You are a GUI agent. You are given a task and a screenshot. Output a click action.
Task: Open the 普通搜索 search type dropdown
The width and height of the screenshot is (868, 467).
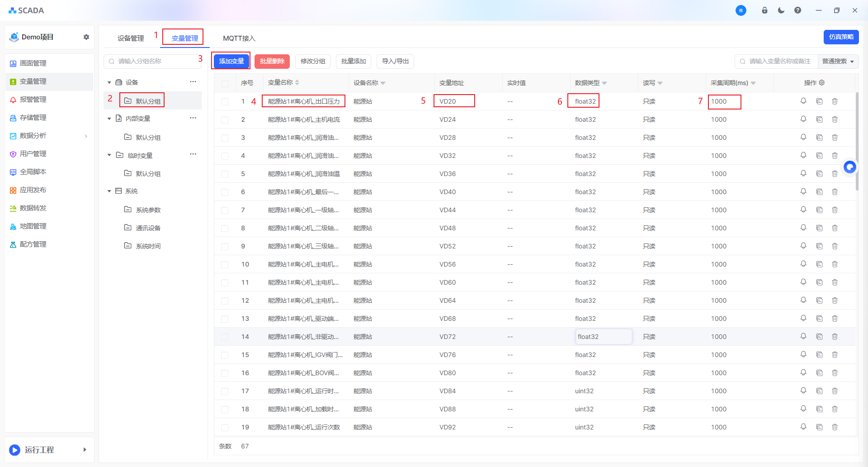pyautogui.click(x=838, y=62)
